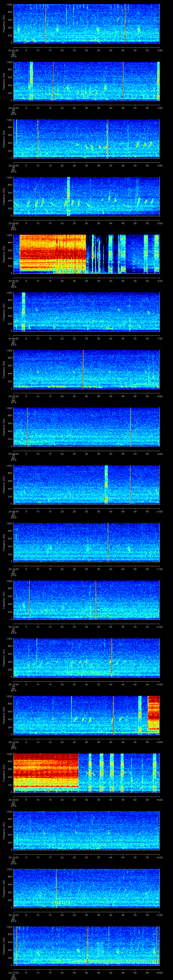Click the 20:09:00 start time label
Viewport: 173px width, 980px height.
[x=13, y=511]
